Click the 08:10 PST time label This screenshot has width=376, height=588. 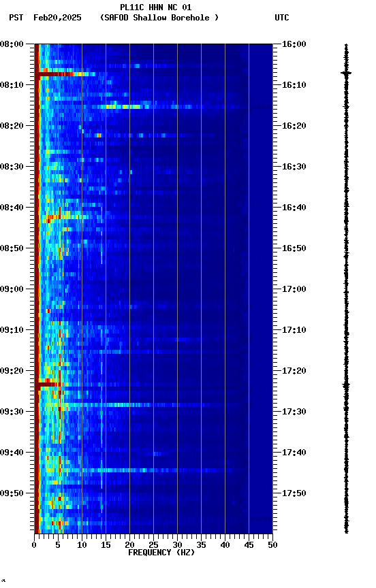(12, 85)
